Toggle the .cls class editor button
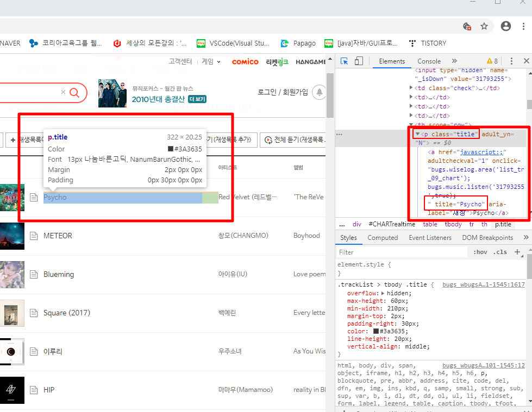 click(x=500, y=252)
